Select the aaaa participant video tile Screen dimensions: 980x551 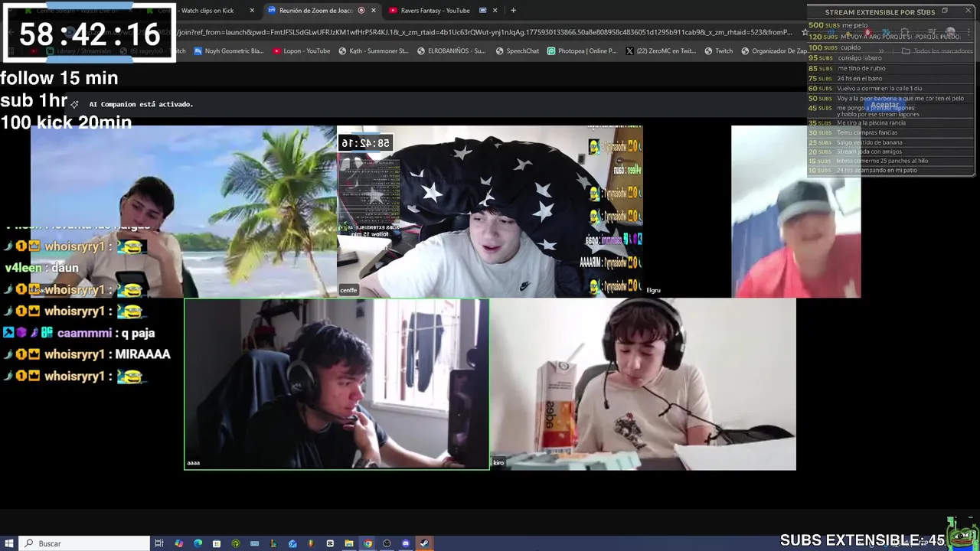coord(337,383)
